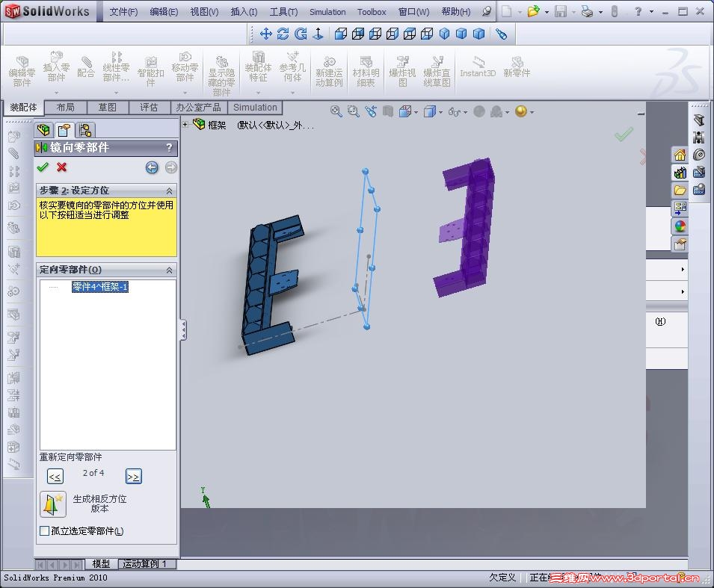
Task: Click the panel collapse handle beside property manager
Action: 183,330
